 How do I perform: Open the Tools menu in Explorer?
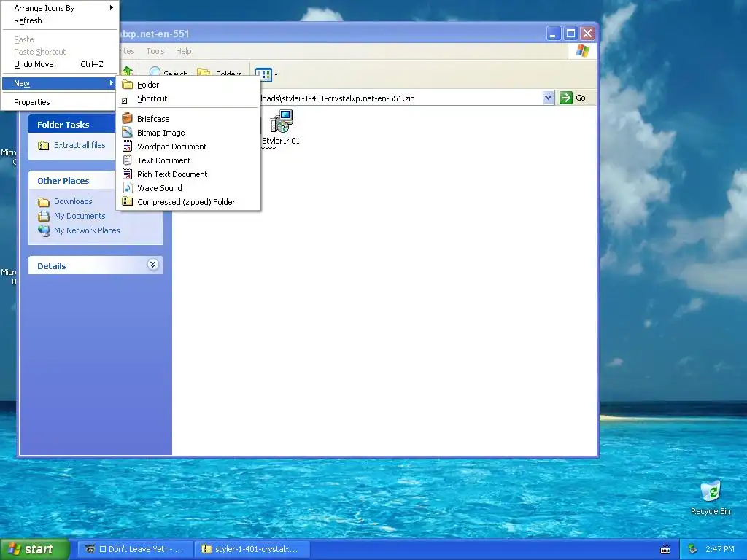click(x=155, y=51)
